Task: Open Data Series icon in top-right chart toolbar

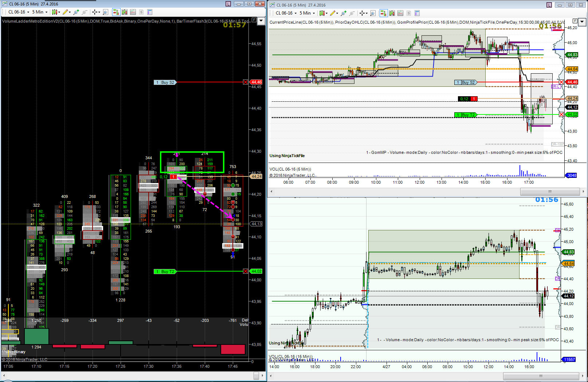Action: click(x=392, y=13)
